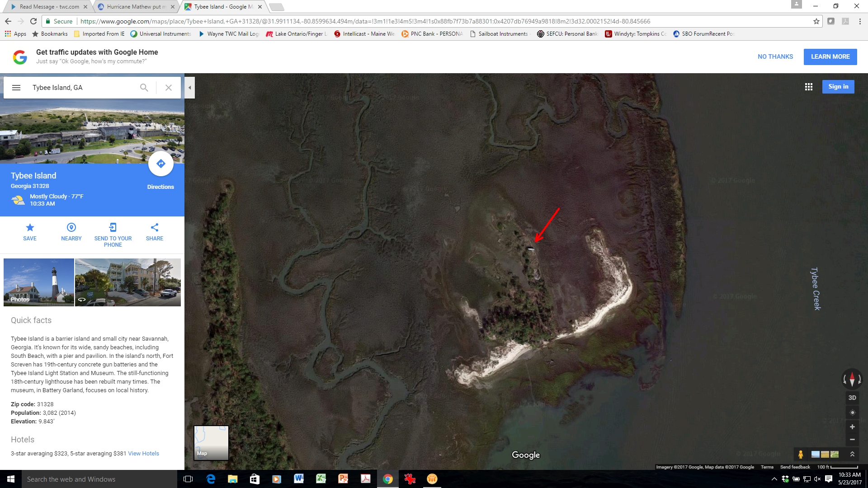The height and width of the screenshot is (488, 868).
Task: Choose Send to your phone
Action: [113, 235]
